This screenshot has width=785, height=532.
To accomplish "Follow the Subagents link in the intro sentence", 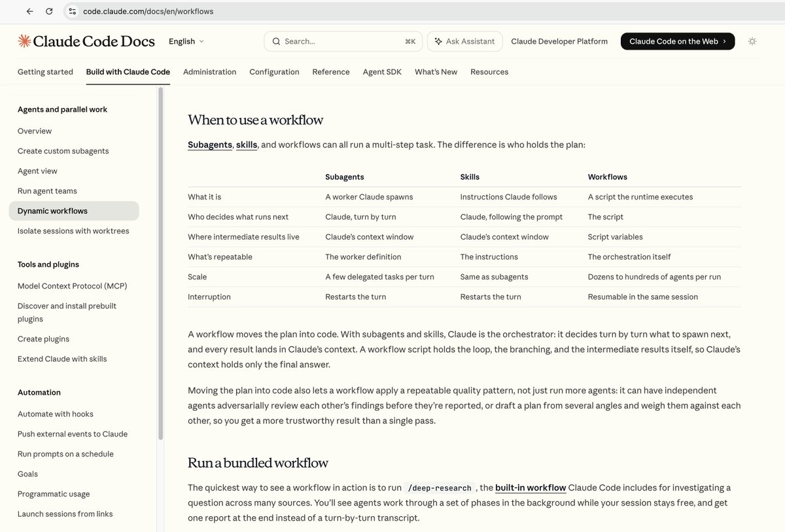I will [210, 145].
